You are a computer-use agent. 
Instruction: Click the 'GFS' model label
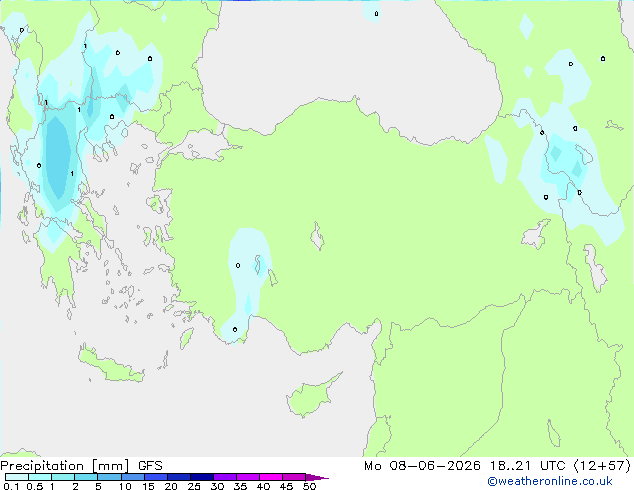click(x=150, y=466)
